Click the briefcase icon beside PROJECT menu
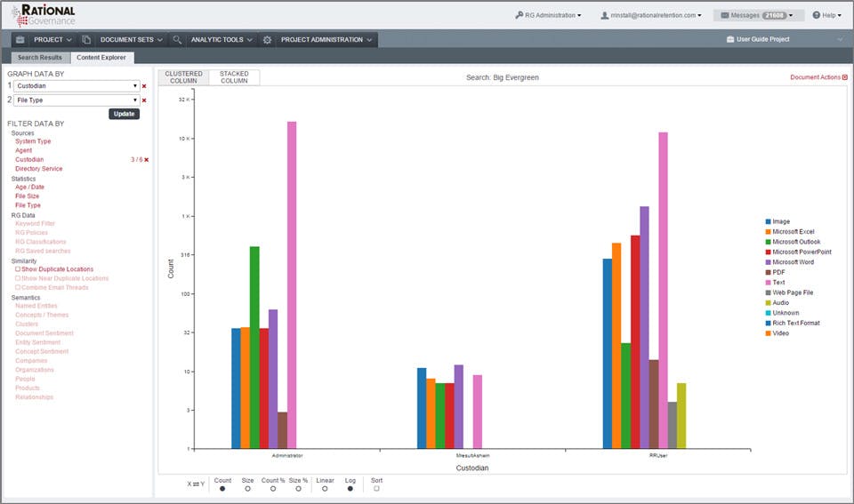 (x=20, y=40)
